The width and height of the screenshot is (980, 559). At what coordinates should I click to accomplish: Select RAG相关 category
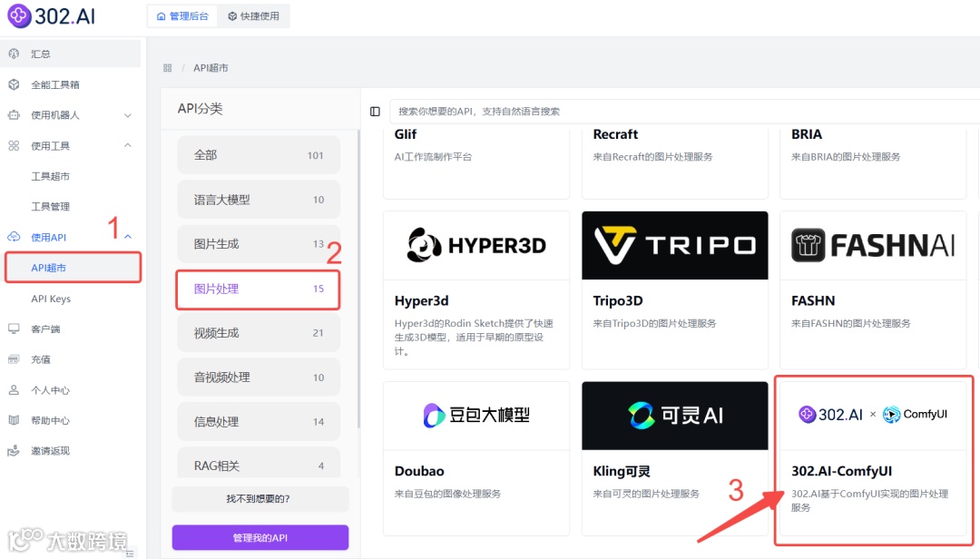click(x=259, y=464)
